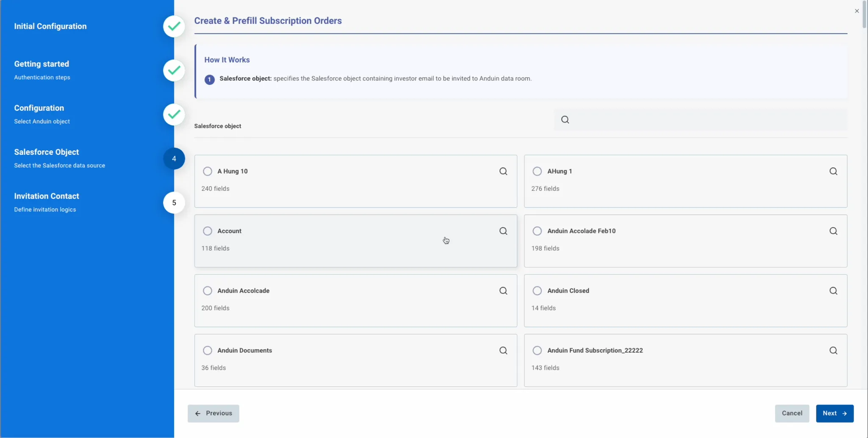This screenshot has width=868, height=438.
Task: Click 'Authentication steps' subtitle
Action: coord(42,77)
